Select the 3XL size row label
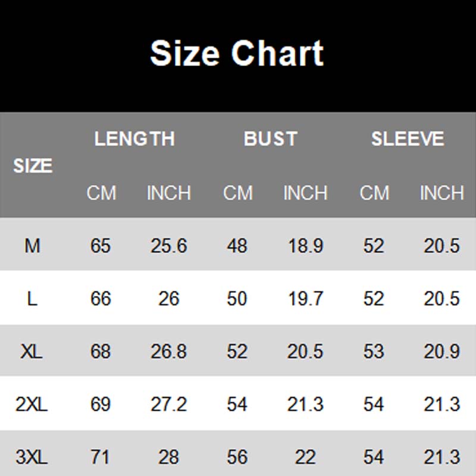Image resolution: width=476 pixels, height=476 pixels. (32, 457)
